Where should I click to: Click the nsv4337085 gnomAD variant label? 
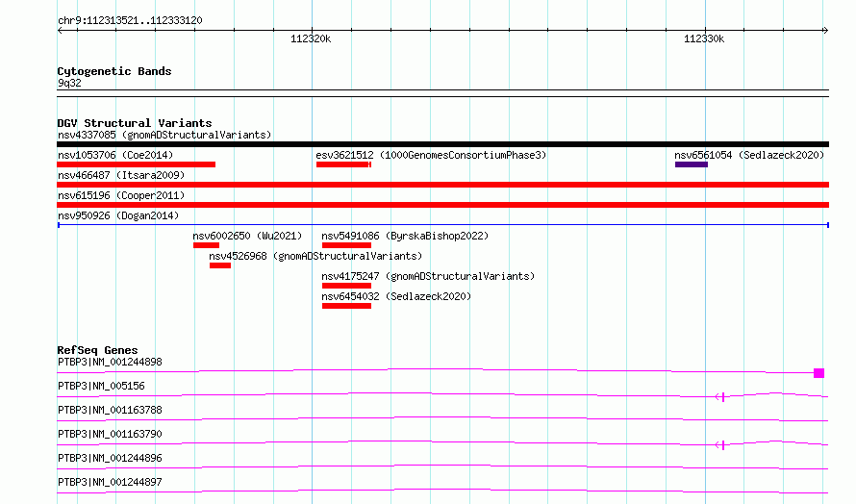(164, 135)
